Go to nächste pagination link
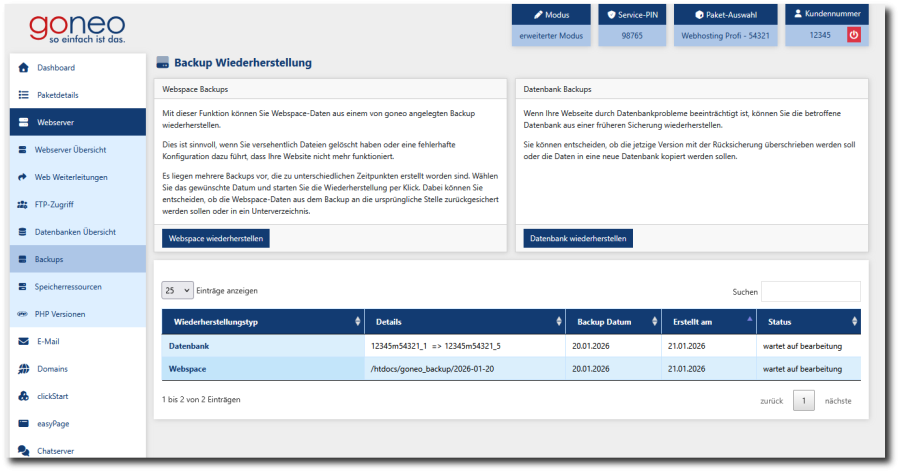This screenshot has height=472, width=900. coord(838,401)
